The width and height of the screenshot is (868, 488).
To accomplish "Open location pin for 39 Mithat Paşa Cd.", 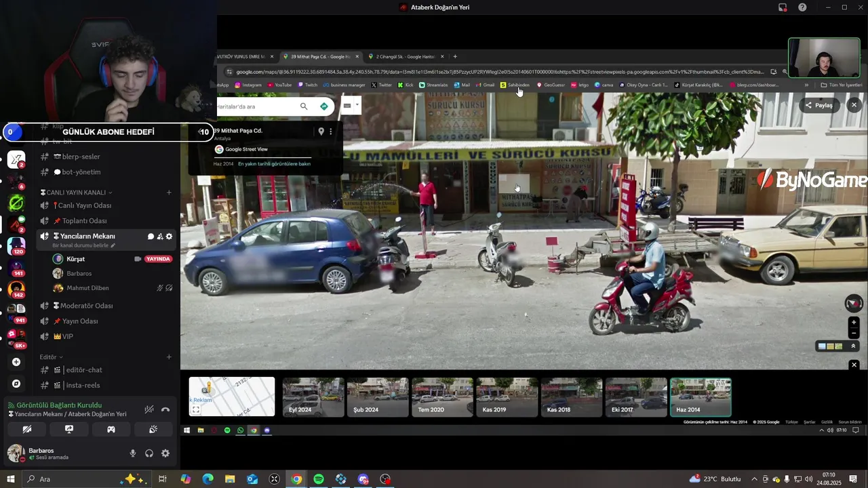I will pos(321,131).
